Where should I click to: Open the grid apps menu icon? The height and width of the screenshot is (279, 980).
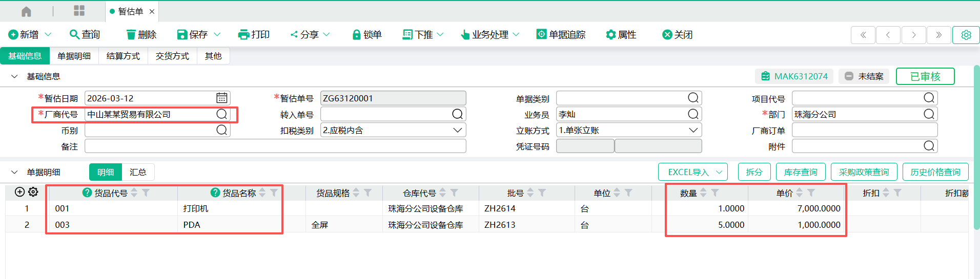coord(79,11)
